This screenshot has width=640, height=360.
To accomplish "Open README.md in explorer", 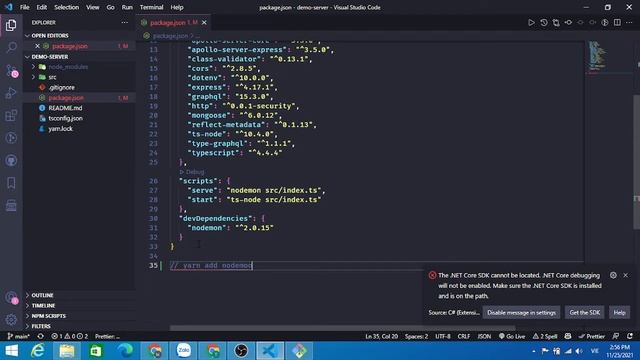I will pos(65,108).
